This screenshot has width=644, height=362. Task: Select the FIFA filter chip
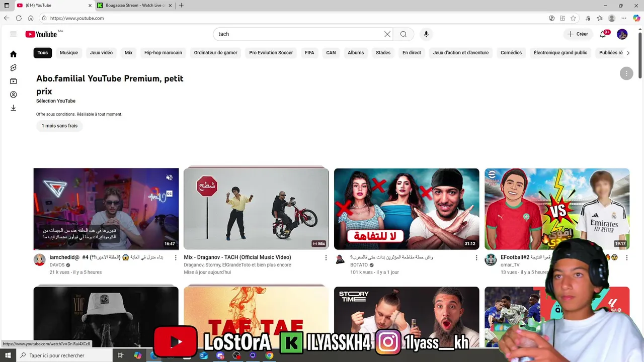(x=309, y=53)
